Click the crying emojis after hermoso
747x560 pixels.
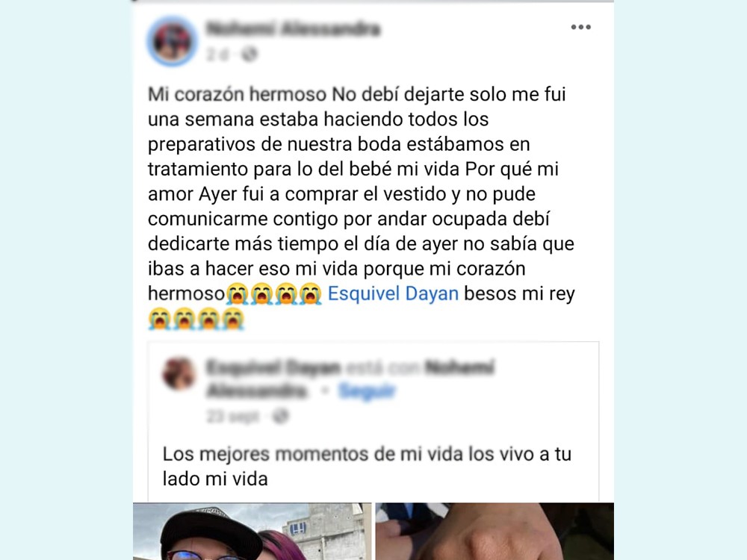[274, 293]
